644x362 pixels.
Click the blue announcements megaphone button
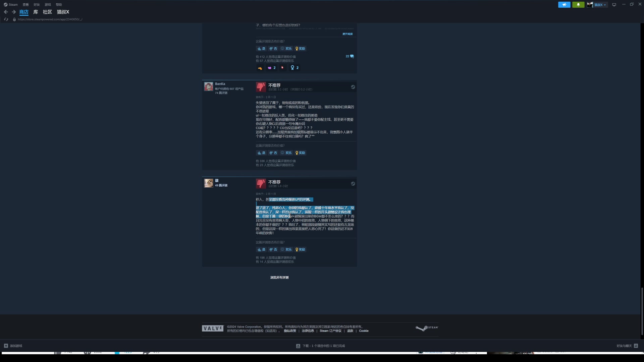click(x=564, y=5)
